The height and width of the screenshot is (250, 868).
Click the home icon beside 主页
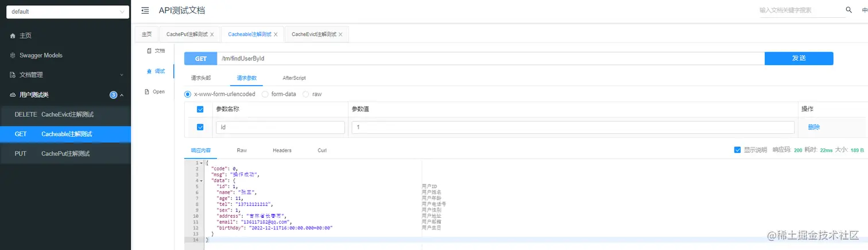[x=13, y=36]
